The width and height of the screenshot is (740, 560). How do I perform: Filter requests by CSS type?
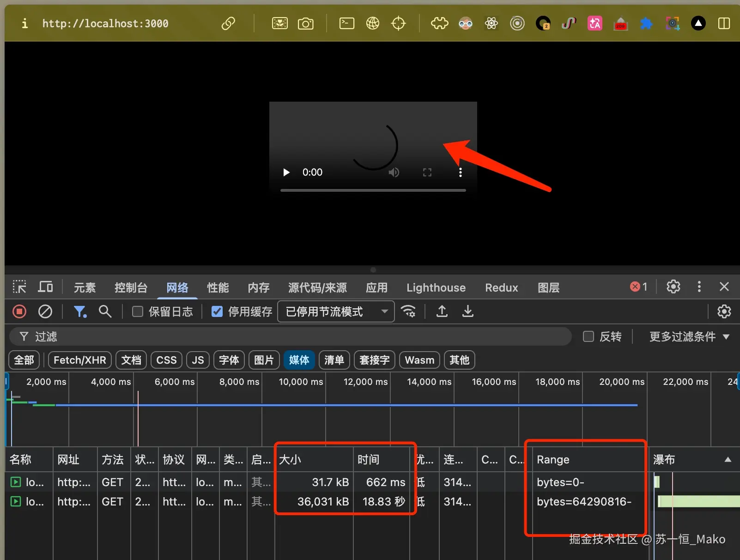tap(166, 360)
